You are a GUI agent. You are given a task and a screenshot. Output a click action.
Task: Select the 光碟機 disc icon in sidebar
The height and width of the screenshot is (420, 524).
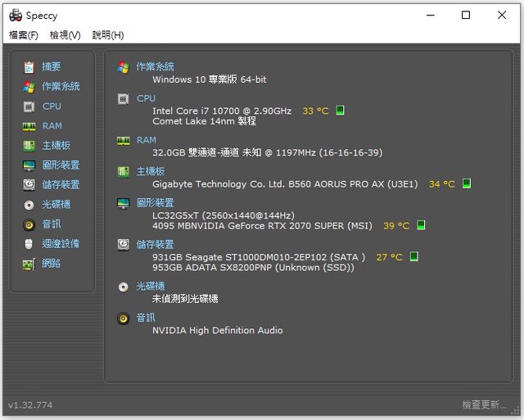click(29, 205)
